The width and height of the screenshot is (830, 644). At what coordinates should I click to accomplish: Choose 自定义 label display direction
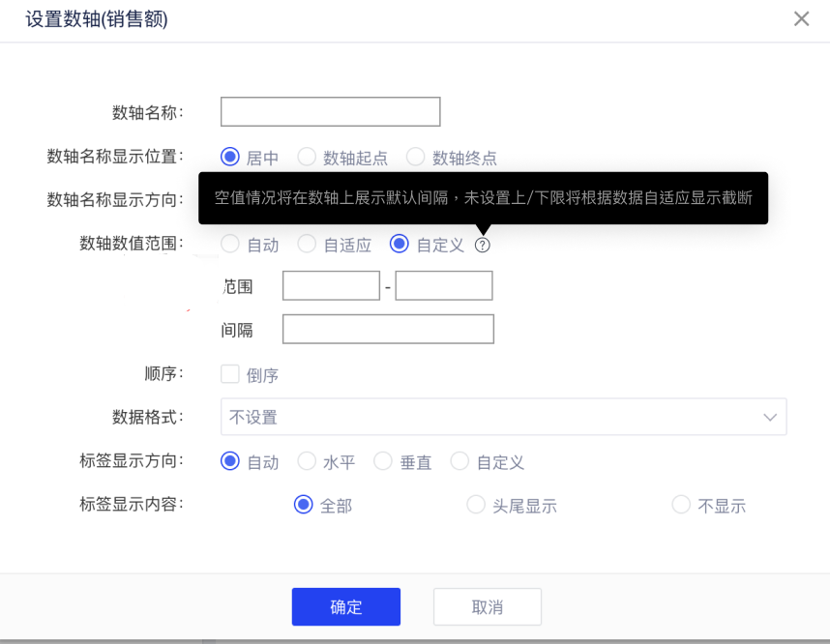(459, 461)
